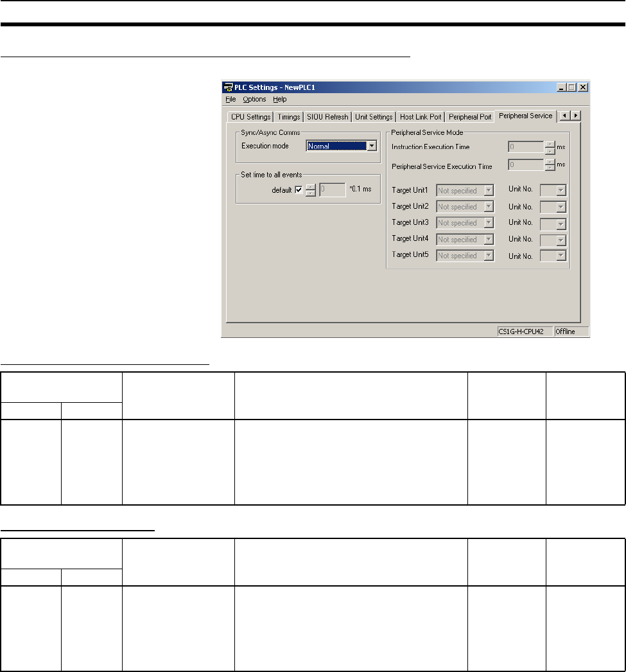This screenshot has width=626, height=672.
Task: Open the Help menu
Action: pyautogui.click(x=279, y=99)
